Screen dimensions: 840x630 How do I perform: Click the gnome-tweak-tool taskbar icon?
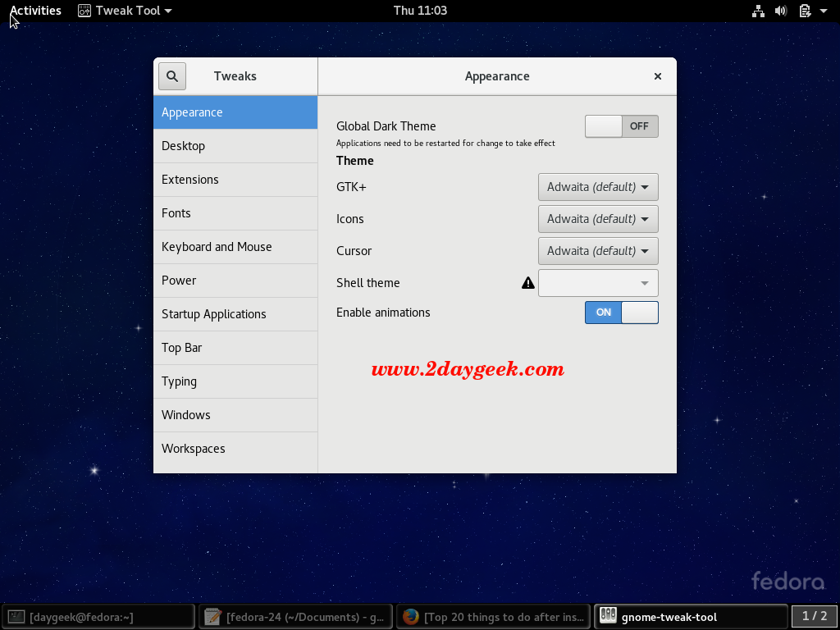608,617
